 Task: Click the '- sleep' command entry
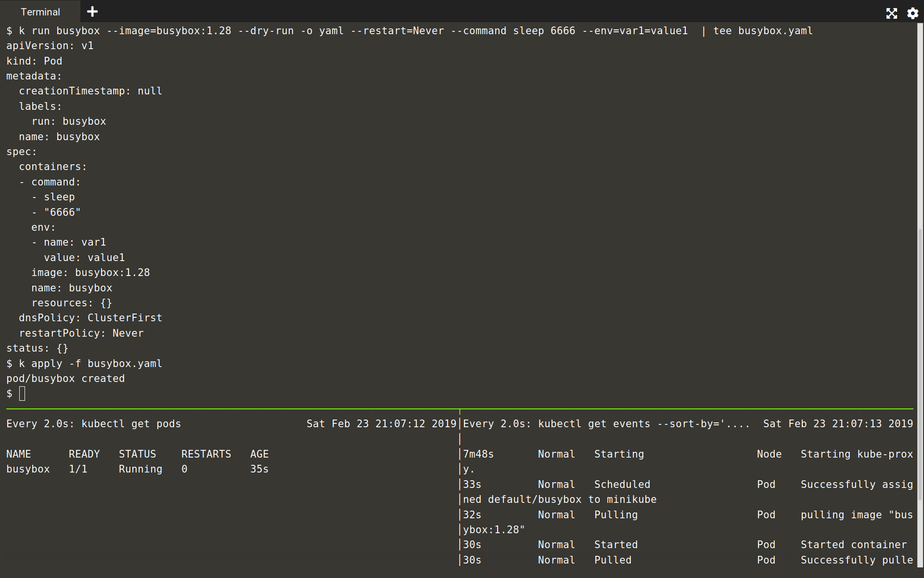pyautogui.click(x=53, y=197)
